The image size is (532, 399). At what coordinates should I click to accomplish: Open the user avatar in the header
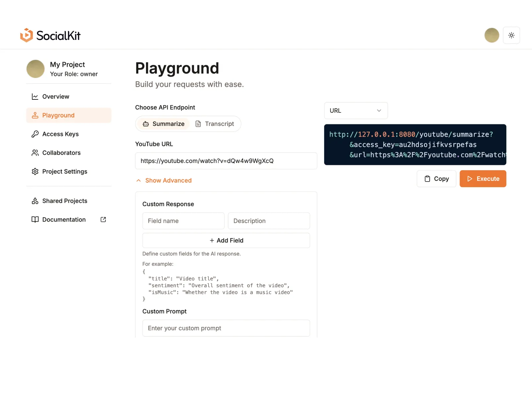click(491, 35)
